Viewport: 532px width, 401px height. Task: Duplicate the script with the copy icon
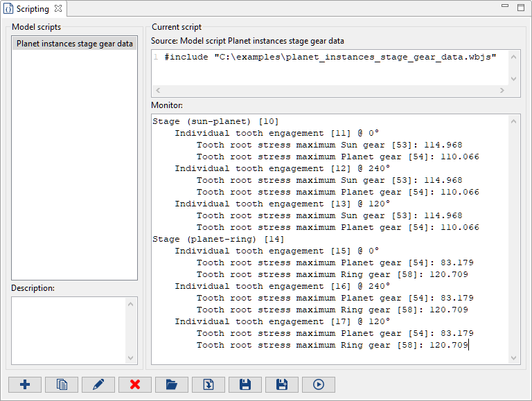(x=62, y=384)
